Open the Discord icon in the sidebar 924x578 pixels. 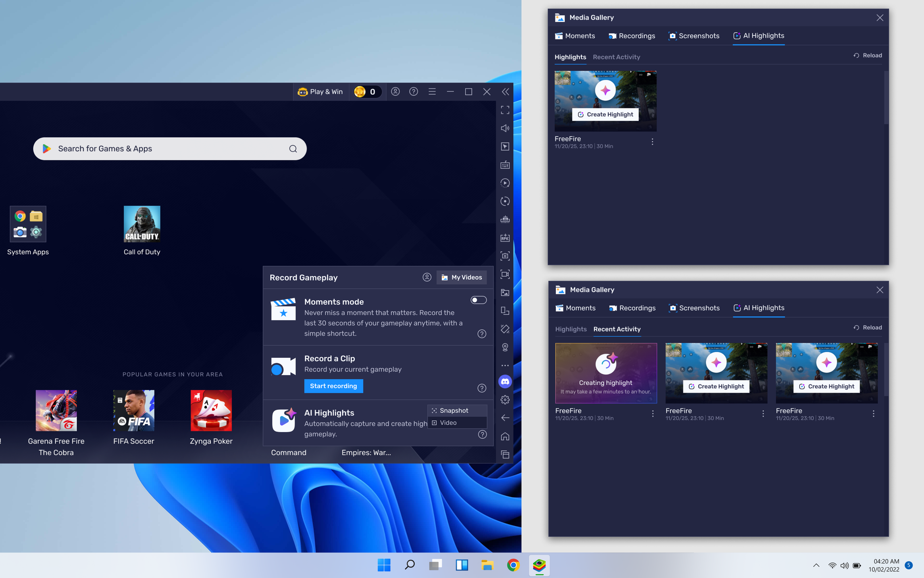(505, 381)
